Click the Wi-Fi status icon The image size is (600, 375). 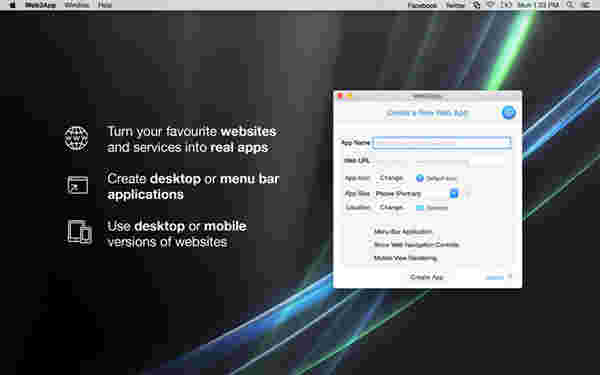[490, 5]
